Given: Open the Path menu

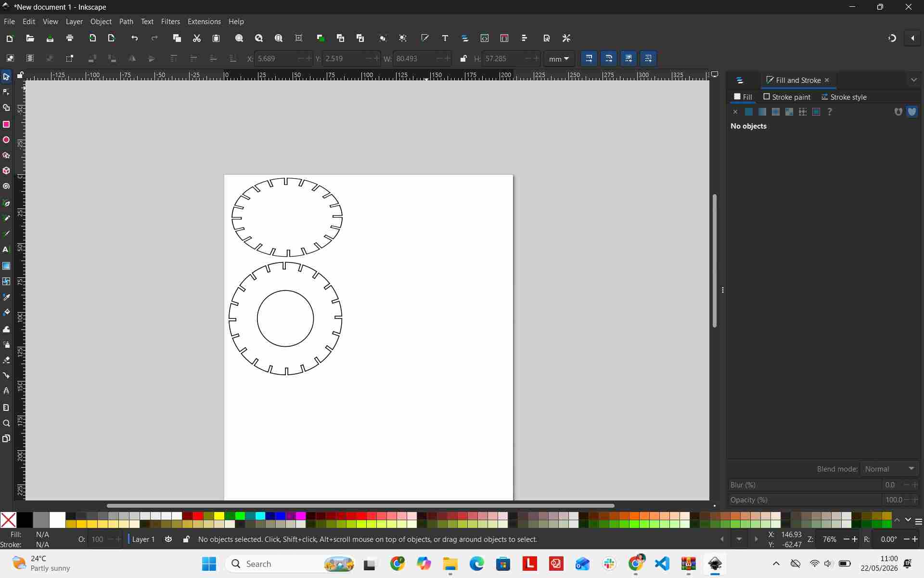Looking at the screenshot, I should click(x=126, y=22).
